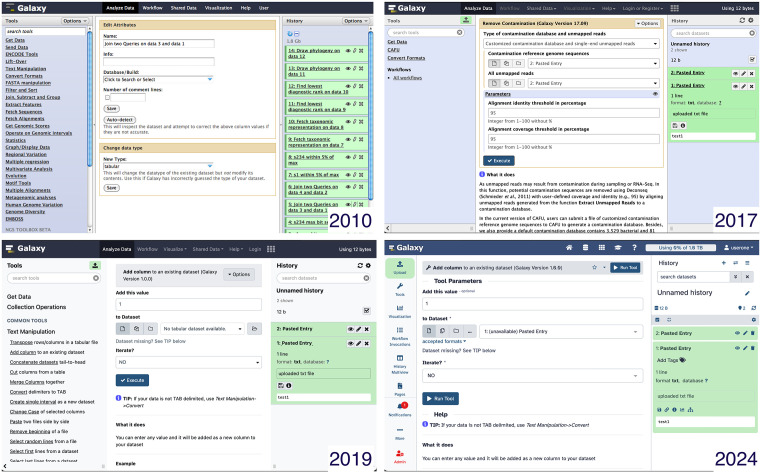Toggle eye icon on 14: Draw phylogeny dataset
This screenshot has width=761, height=473.
[x=348, y=50]
